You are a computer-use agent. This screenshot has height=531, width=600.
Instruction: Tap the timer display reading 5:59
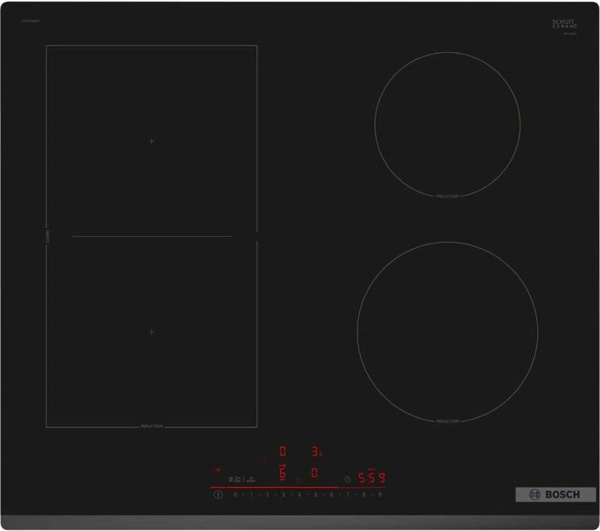(x=372, y=477)
